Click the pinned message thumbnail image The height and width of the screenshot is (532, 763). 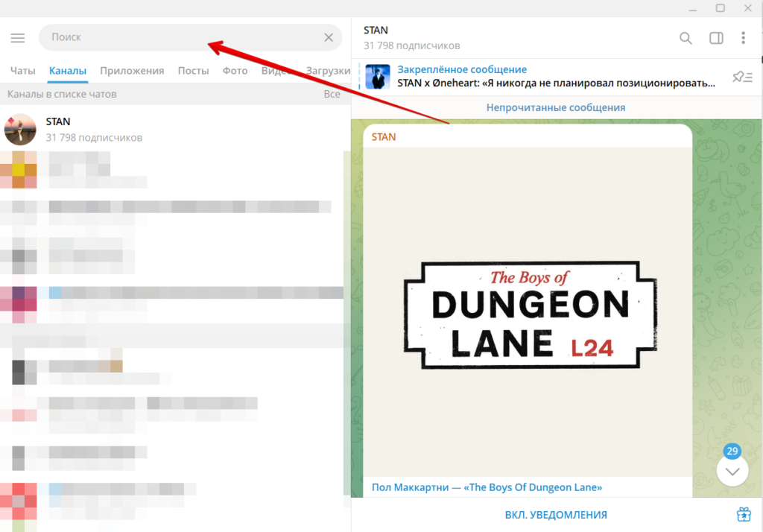(378, 77)
